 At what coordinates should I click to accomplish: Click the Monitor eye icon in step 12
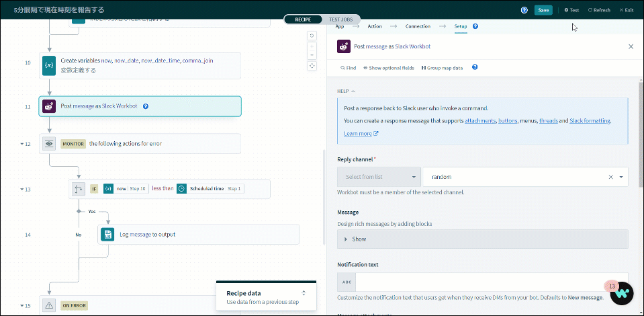pos(49,144)
